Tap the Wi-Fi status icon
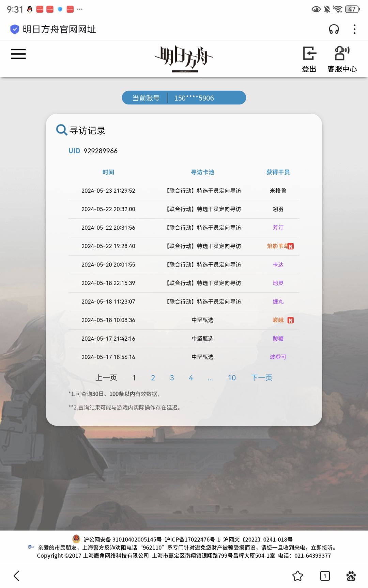Screen dimensions: 368x588 click(338, 9)
